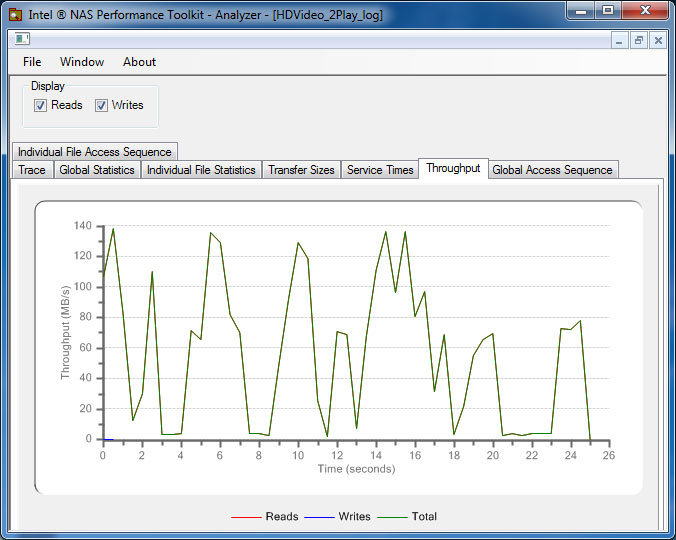Open the Window menu
Image resolution: width=676 pixels, height=540 pixels.
(82, 62)
